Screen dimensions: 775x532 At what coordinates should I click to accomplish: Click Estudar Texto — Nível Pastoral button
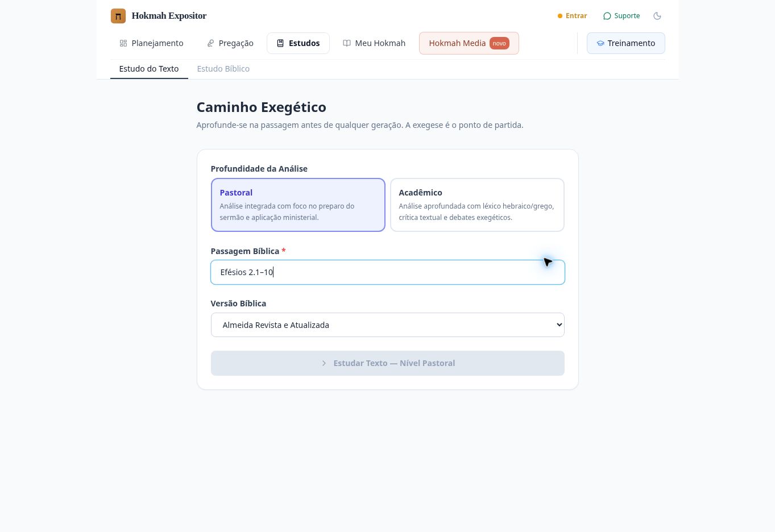click(x=388, y=363)
